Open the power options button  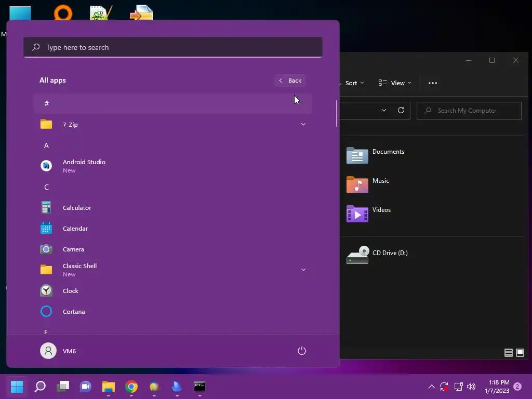click(x=302, y=351)
